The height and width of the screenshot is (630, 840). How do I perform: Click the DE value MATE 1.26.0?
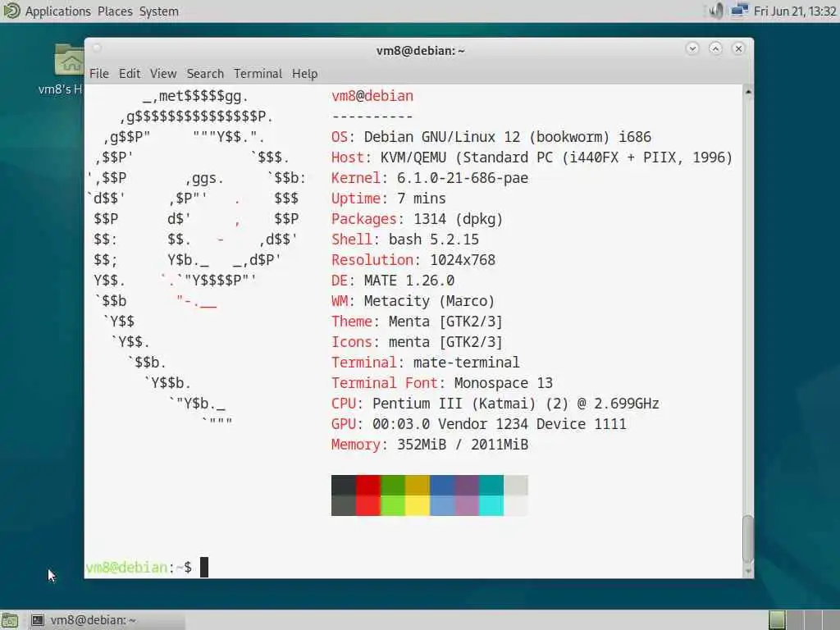pos(409,281)
